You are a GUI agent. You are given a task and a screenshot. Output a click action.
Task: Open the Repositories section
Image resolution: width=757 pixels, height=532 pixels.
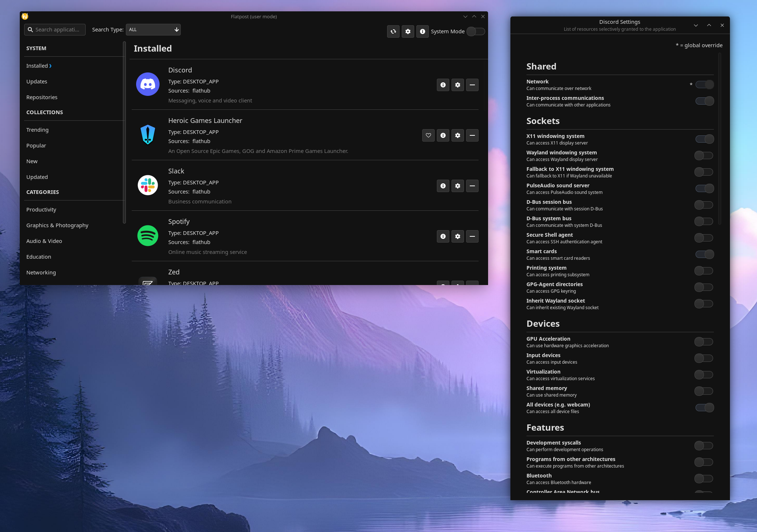tap(42, 97)
